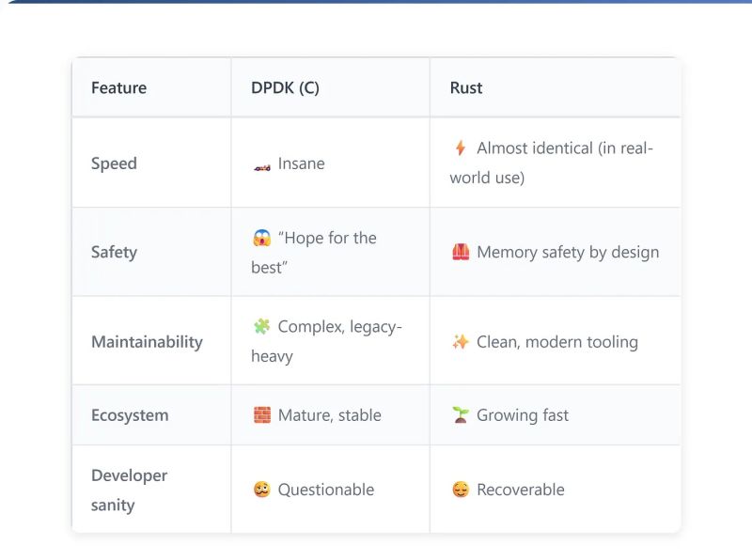
Task: Click the 'Speed' row label
Action: (115, 163)
